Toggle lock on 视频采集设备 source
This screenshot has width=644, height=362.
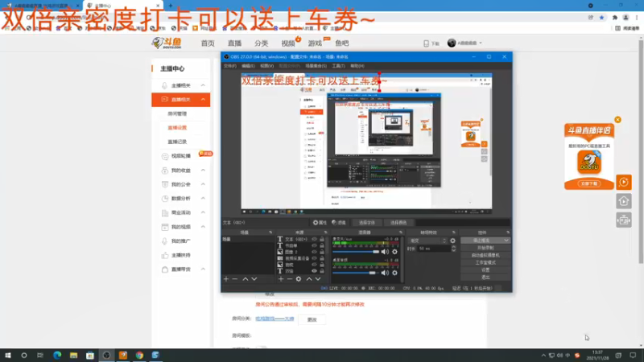point(322,258)
